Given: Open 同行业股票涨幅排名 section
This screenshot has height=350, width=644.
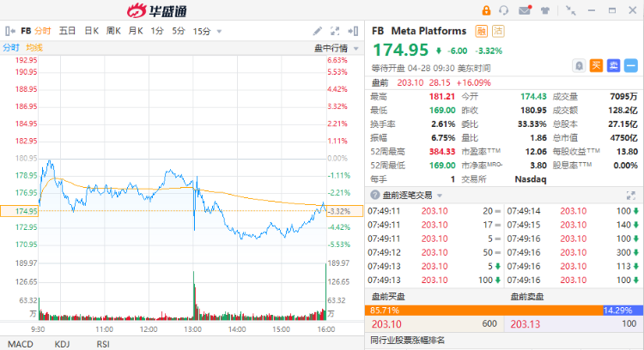Looking at the screenshot, I should tap(408, 341).
